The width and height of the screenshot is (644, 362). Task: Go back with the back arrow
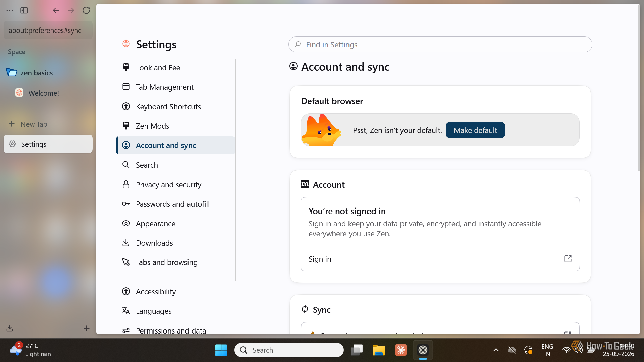coord(56,10)
